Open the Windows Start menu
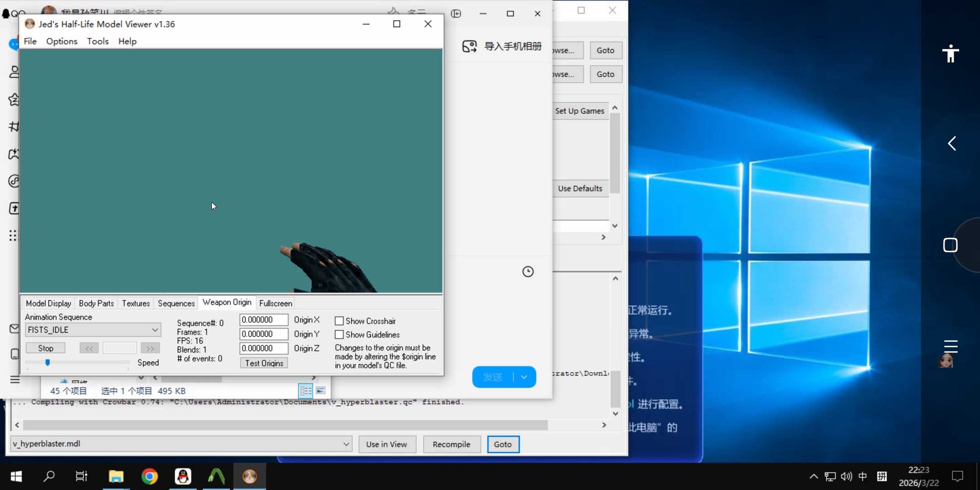980x490 pixels. (16, 476)
